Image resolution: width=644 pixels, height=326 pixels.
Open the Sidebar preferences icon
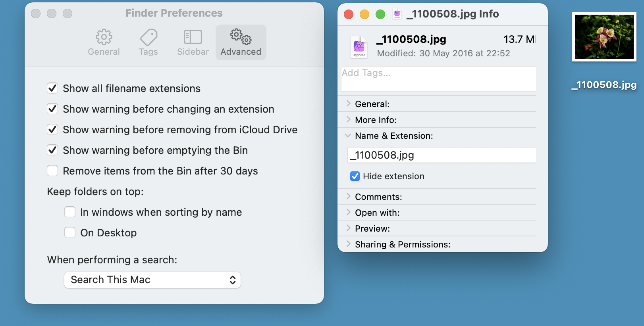[193, 37]
